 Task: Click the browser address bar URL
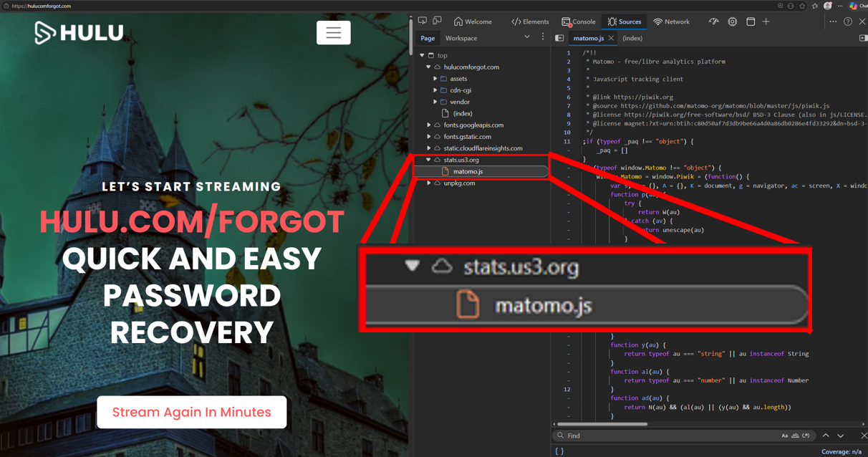(x=42, y=6)
